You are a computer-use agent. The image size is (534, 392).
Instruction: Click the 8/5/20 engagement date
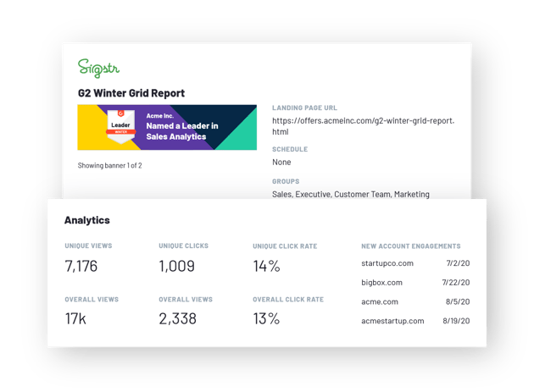458,301
